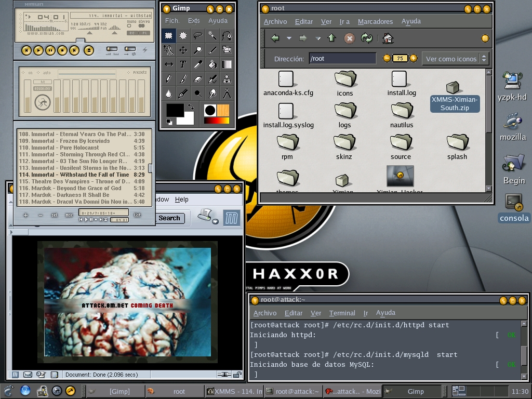Viewport: 532px width, 399px height.
Task: Open the Nautilus back history dropdown arrow
Action: pos(289,38)
